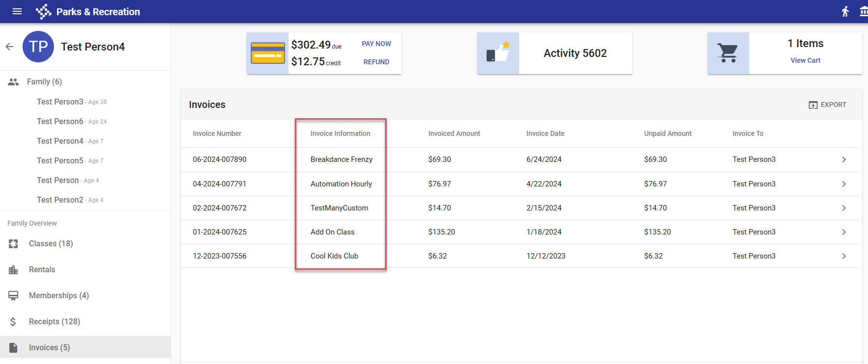Open Classes (18) in sidebar
868x364 pixels.
(x=51, y=243)
